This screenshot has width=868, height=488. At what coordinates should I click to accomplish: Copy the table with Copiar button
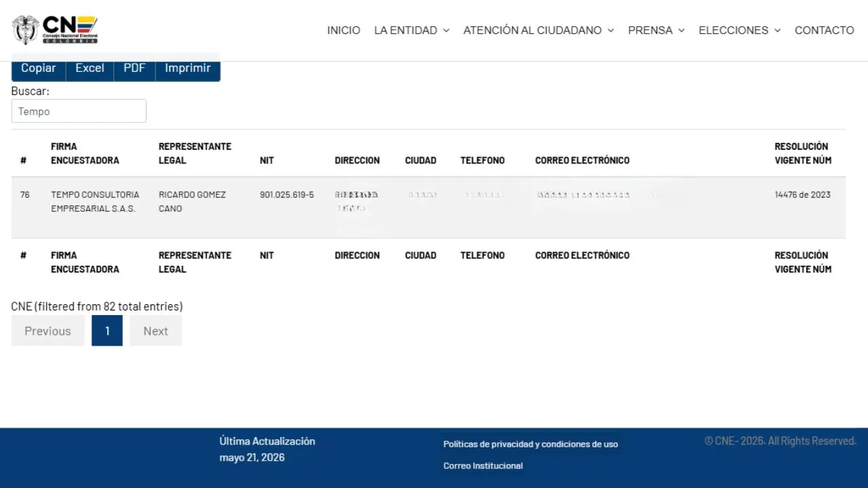pyautogui.click(x=39, y=68)
